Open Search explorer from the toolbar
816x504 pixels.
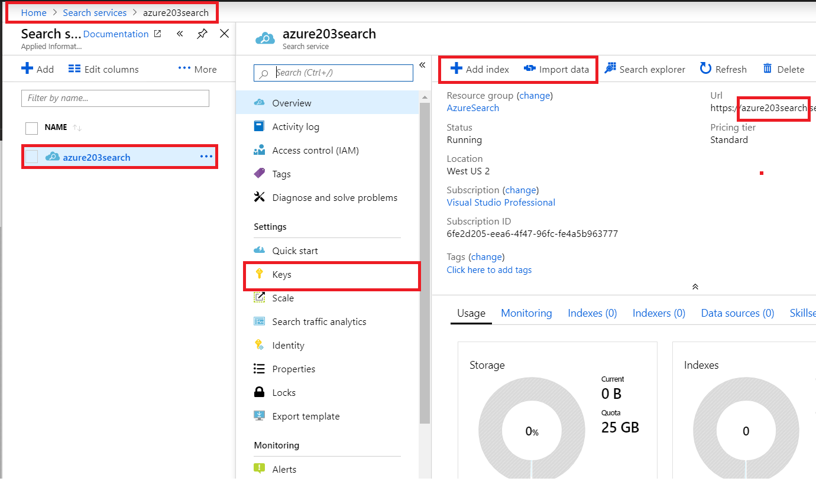click(645, 69)
